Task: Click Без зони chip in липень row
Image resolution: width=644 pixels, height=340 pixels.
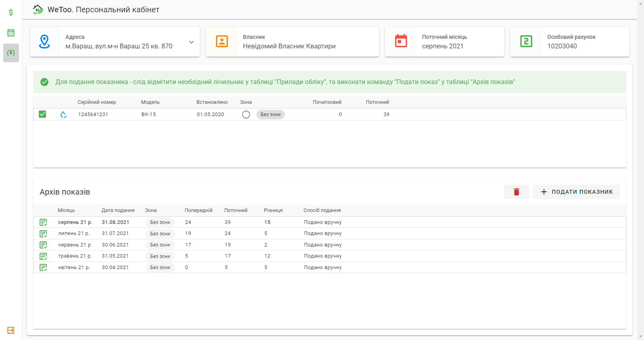Action: pyautogui.click(x=160, y=234)
